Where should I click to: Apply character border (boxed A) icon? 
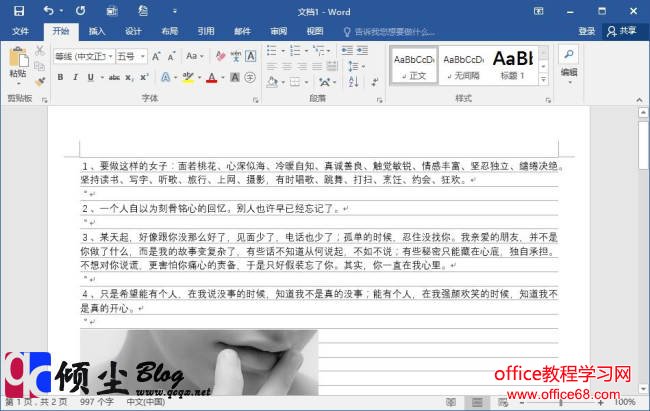(250, 56)
